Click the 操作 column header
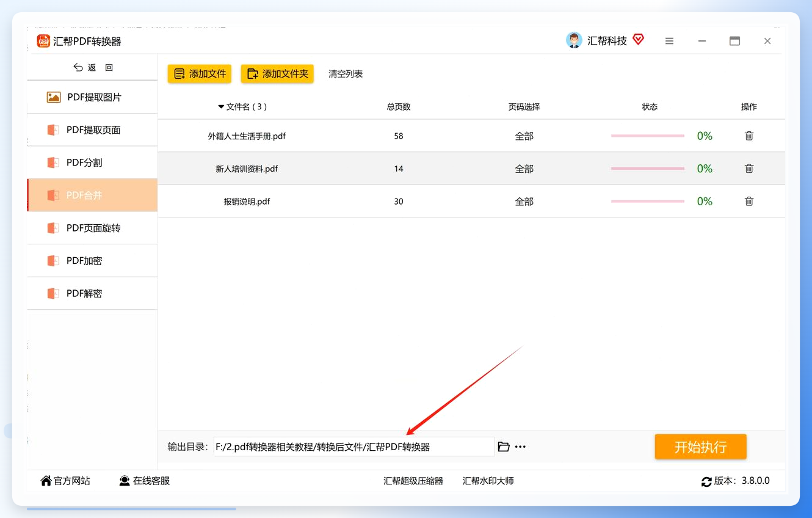Viewport: 812px width, 518px height. [749, 107]
